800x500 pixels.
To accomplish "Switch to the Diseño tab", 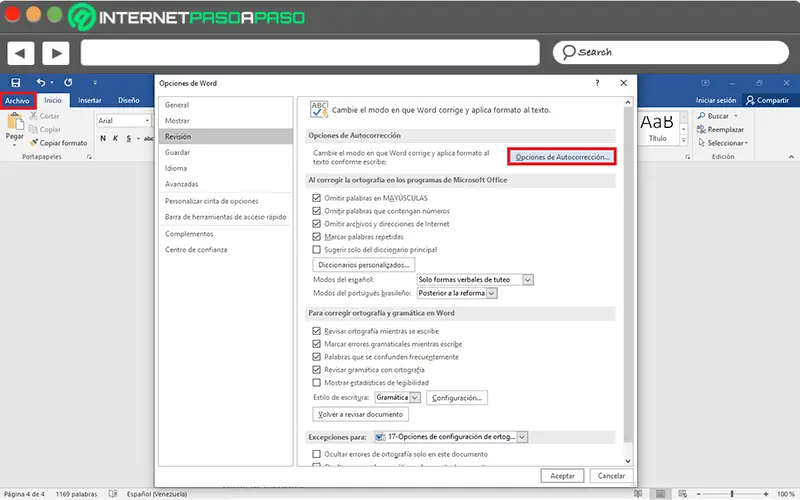I will (129, 101).
